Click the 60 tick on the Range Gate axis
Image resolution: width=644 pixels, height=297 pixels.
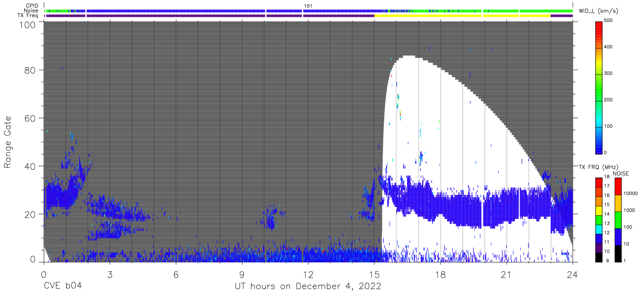coord(29,118)
